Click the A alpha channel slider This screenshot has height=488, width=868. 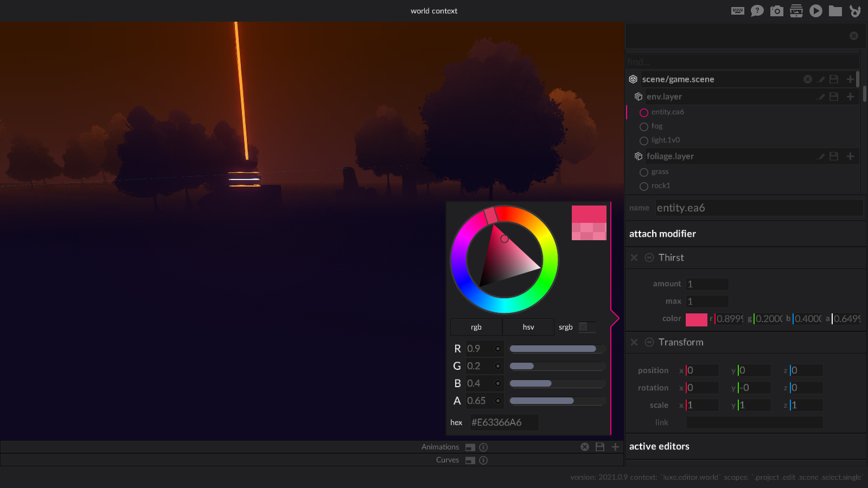(x=557, y=401)
